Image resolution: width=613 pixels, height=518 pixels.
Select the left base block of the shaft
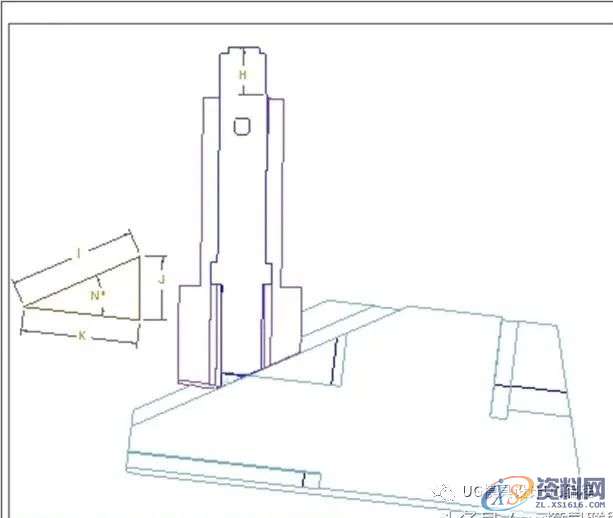[x=197, y=335]
